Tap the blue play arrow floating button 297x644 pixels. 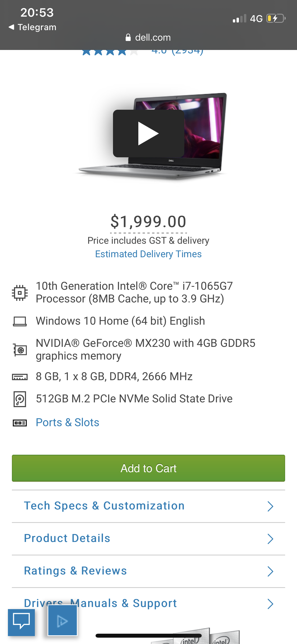tap(62, 620)
